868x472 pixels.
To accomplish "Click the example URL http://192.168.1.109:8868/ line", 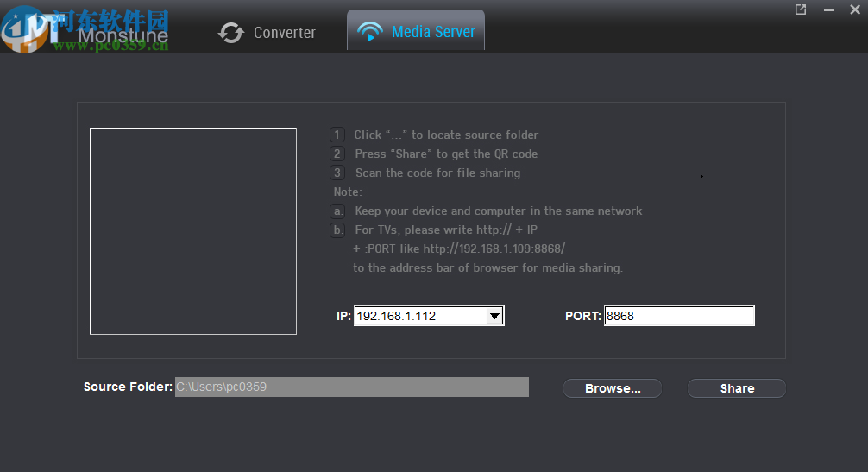I will tap(459, 249).
